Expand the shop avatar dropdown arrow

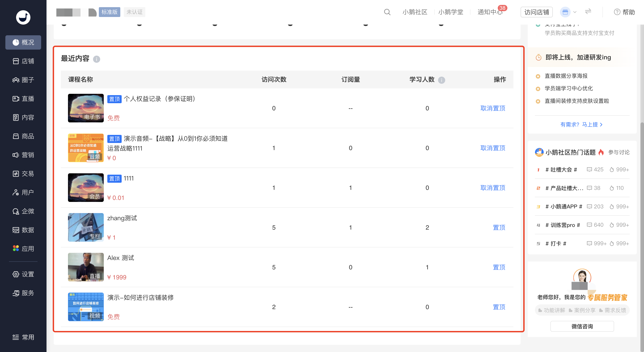[575, 12]
